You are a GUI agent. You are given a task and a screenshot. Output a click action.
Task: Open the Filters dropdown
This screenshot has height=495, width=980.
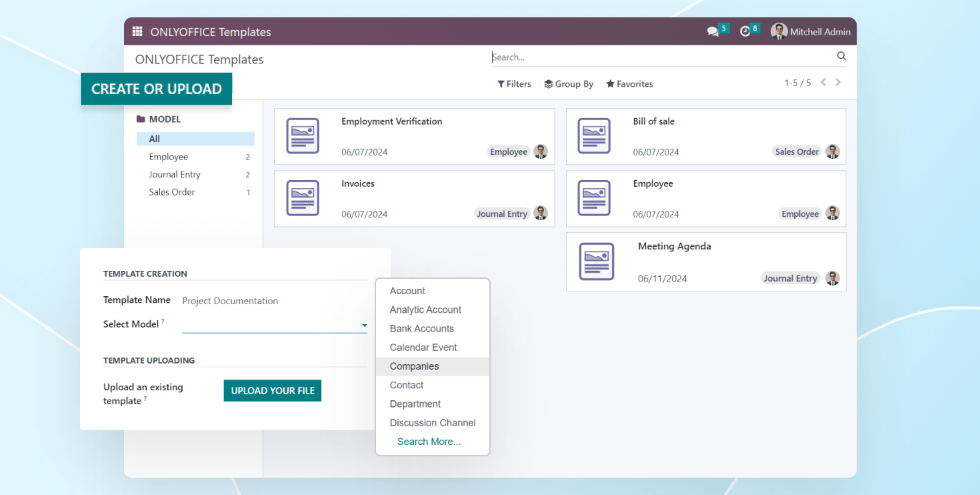(514, 84)
